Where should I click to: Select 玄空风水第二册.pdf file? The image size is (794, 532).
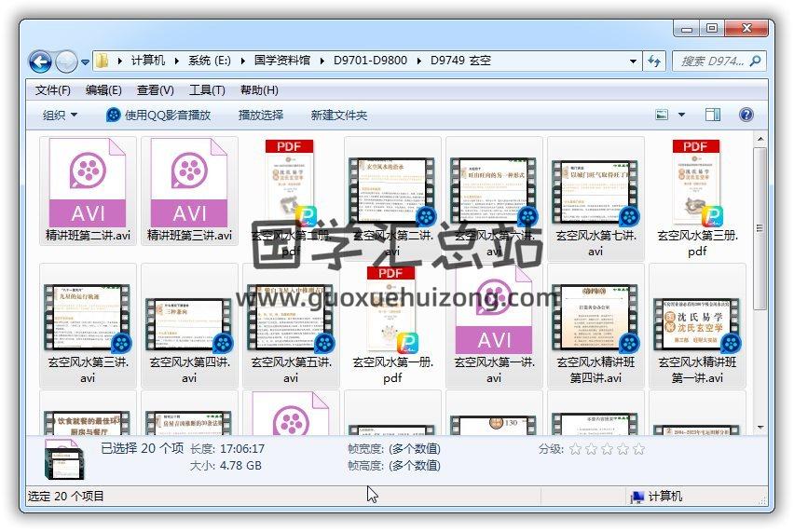click(x=291, y=198)
